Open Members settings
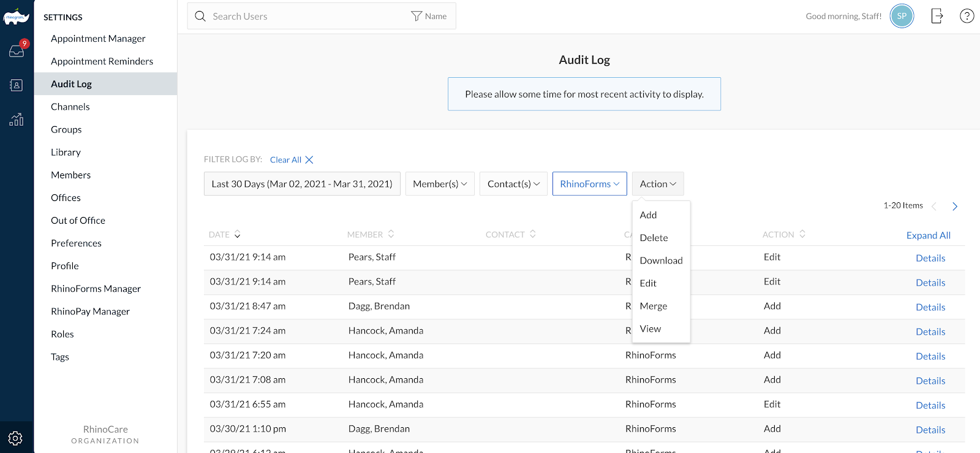Image resolution: width=980 pixels, height=453 pixels. pyautogui.click(x=70, y=175)
